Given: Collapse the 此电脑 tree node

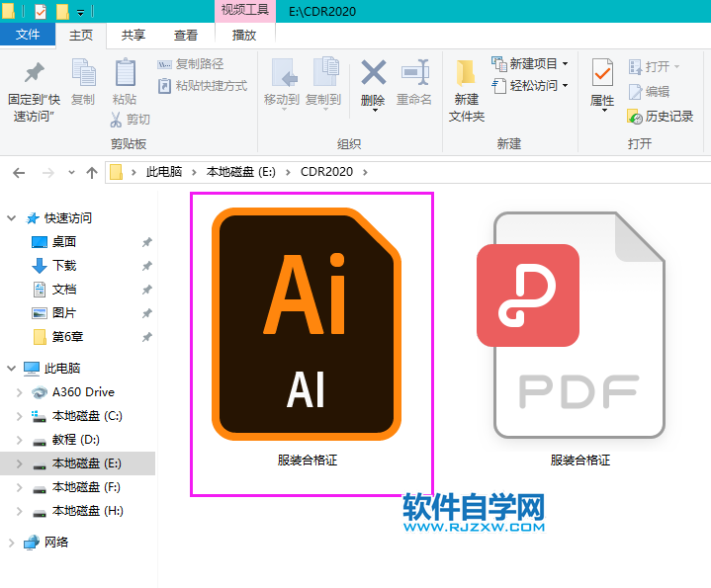Looking at the screenshot, I should click(x=11, y=369).
